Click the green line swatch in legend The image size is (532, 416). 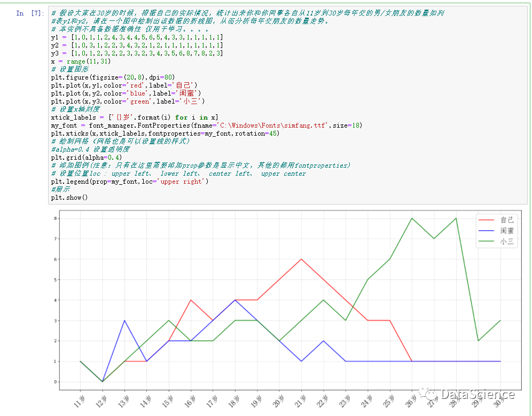click(486, 241)
